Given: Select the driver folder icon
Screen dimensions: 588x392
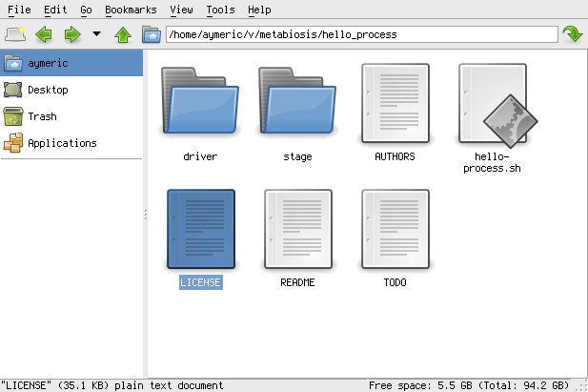Looking at the screenshot, I should tap(200, 103).
